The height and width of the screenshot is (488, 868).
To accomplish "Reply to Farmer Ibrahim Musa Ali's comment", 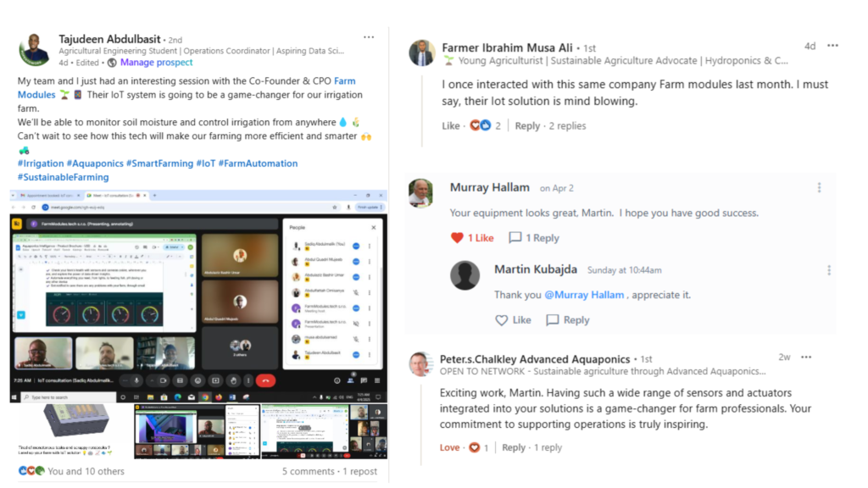I will (x=527, y=125).
